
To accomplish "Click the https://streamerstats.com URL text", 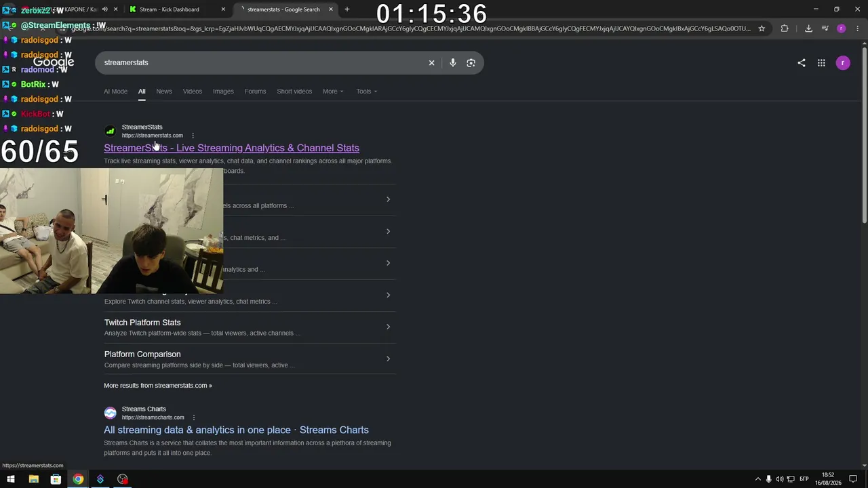I will click(153, 136).
